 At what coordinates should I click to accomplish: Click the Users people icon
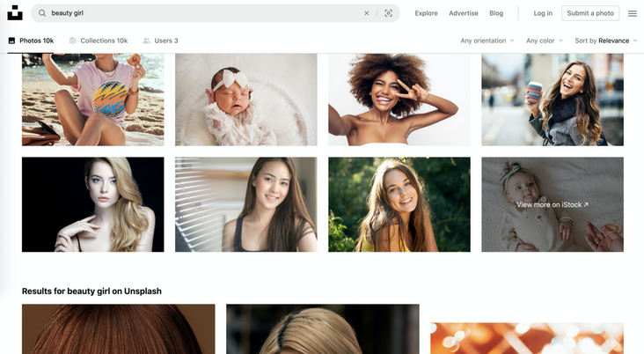click(x=146, y=41)
